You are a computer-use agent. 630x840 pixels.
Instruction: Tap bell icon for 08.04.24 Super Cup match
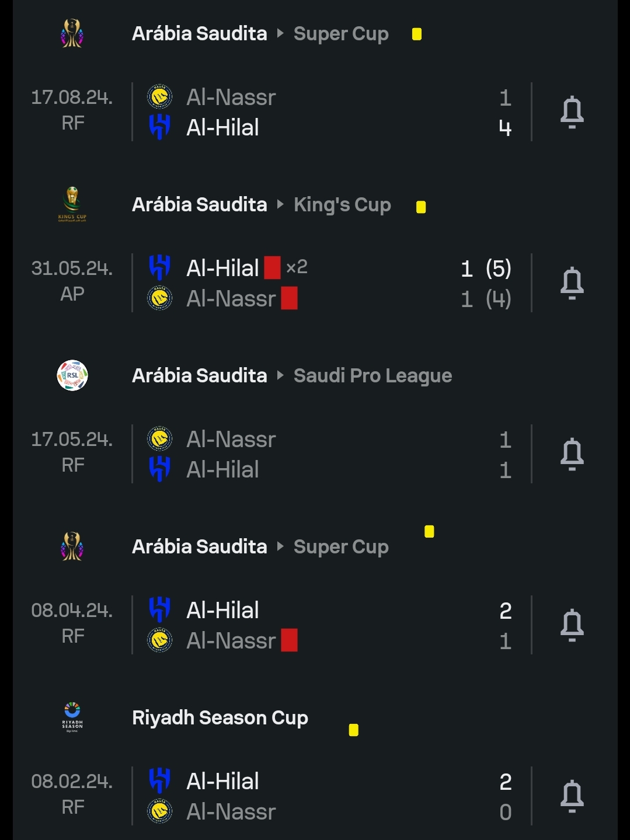tap(572, 625)
